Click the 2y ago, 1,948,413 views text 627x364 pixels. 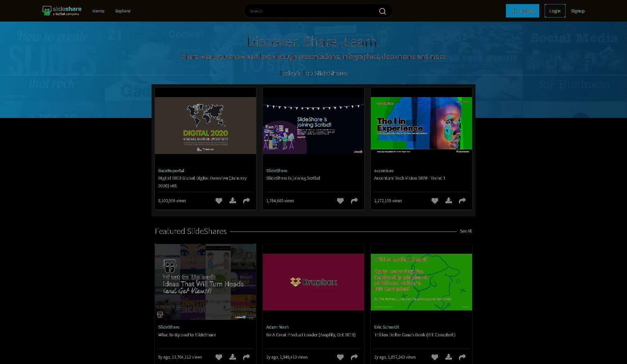click(x=287, y=357)
